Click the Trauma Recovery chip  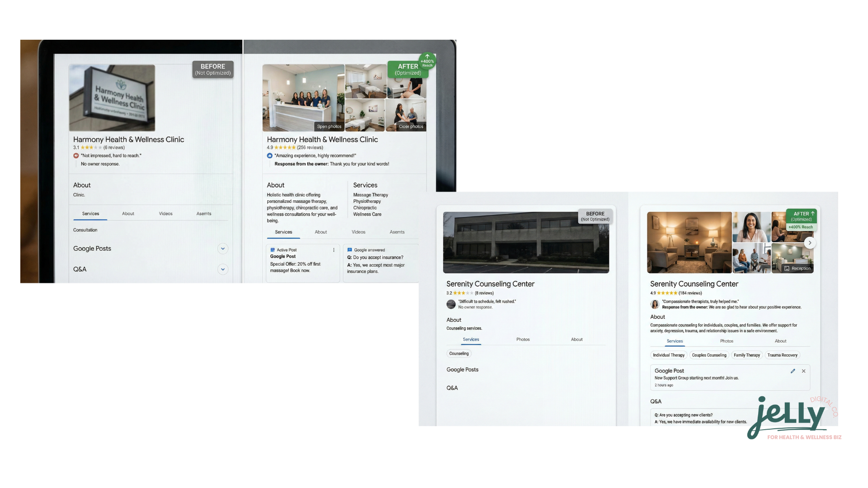pyautogui.click(x=783, y=355)
